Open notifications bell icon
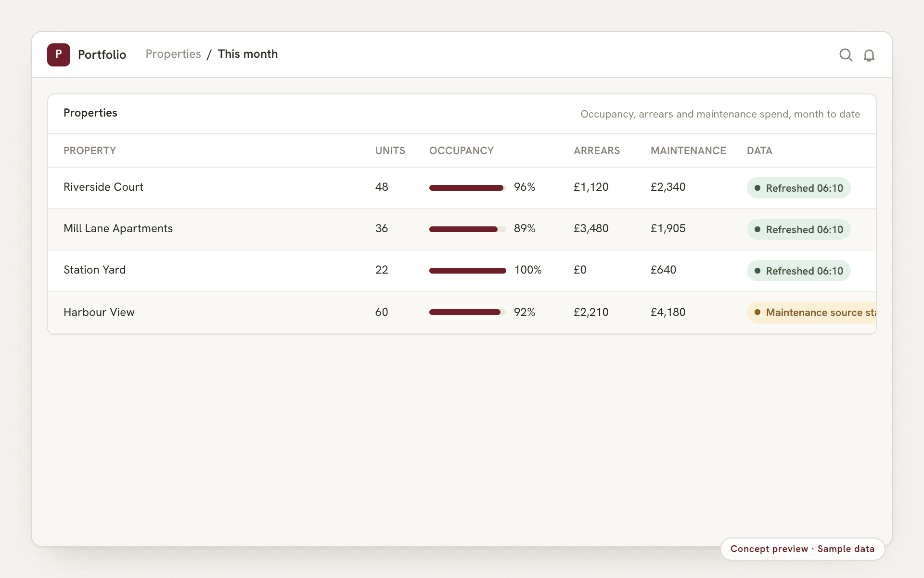924x578 pixels. click(x=869, y=55)
